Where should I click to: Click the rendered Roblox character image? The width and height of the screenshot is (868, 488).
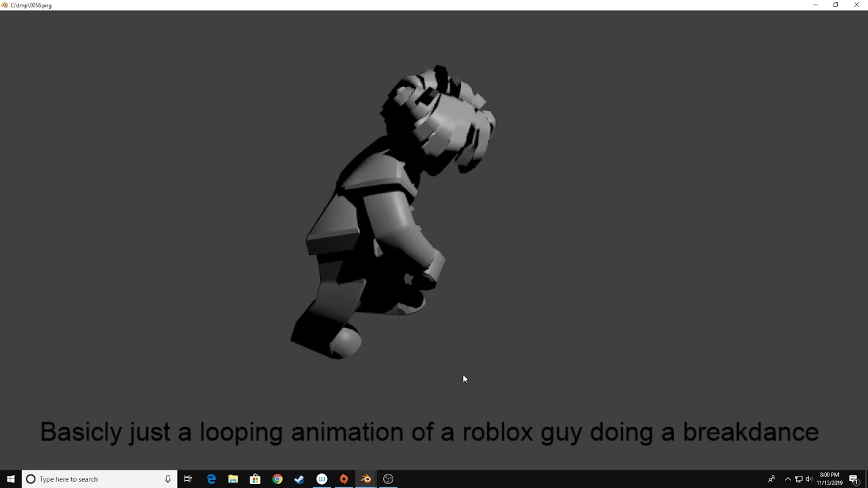click(x=393, y=211)
